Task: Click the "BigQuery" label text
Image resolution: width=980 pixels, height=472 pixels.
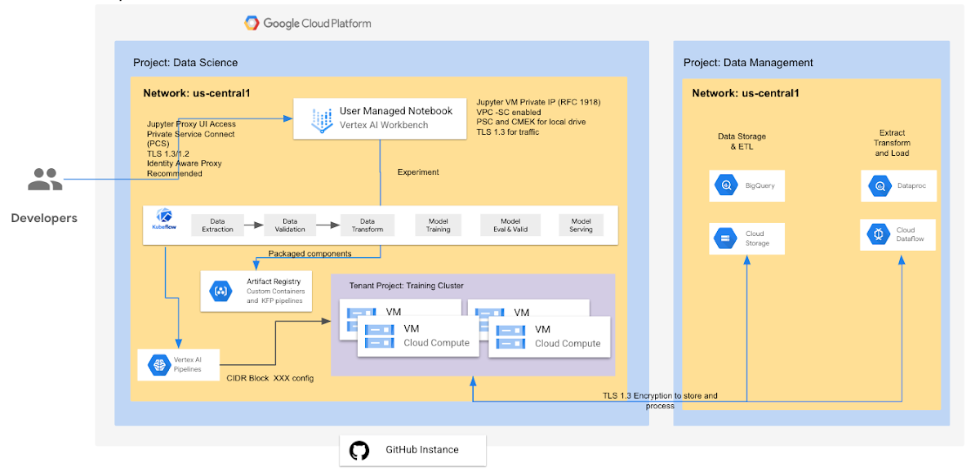Action: click(759, 186)
